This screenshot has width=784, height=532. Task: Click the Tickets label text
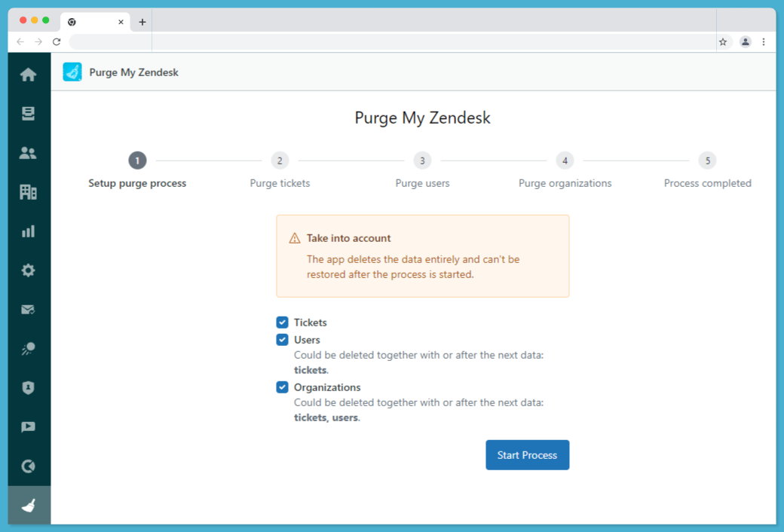pos(310,323)
